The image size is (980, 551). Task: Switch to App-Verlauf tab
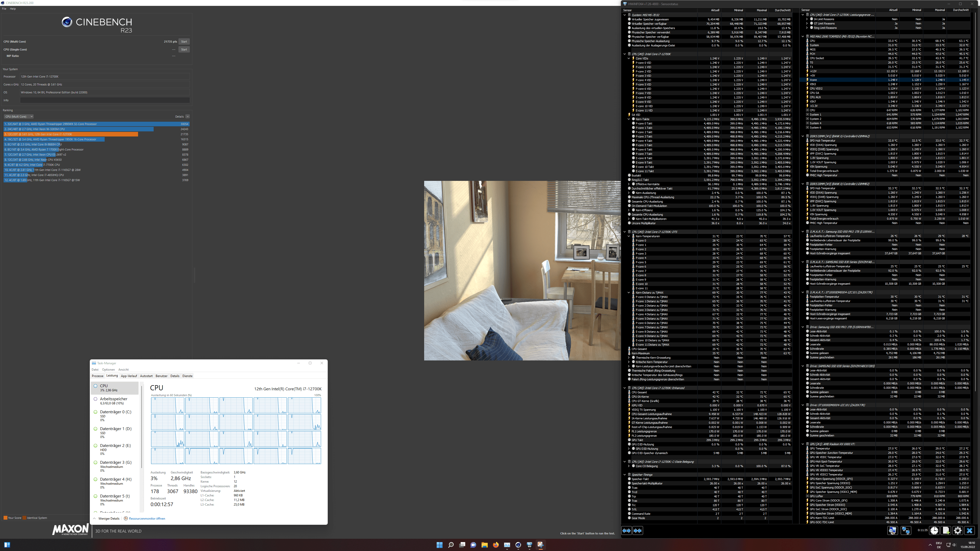(x=129, y=376)
